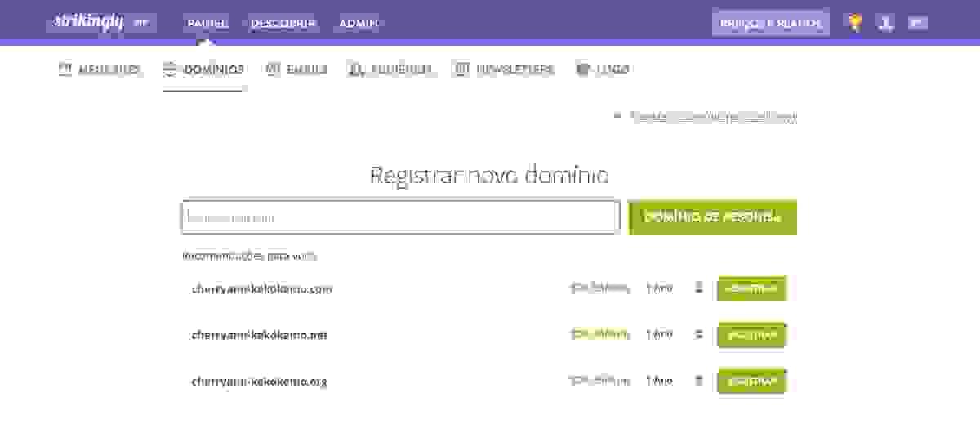Click the green button for cherryann-kekokemo.net
This screenshot has width=980, height=447.
click(751, 335)
